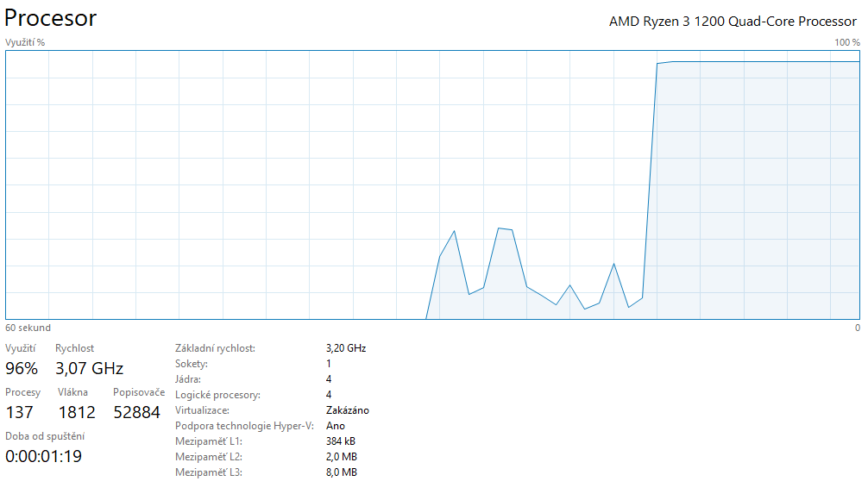Click the Základní rychlost label
Viewport: 868px width, 500px height.
click(x=215, y=348)
